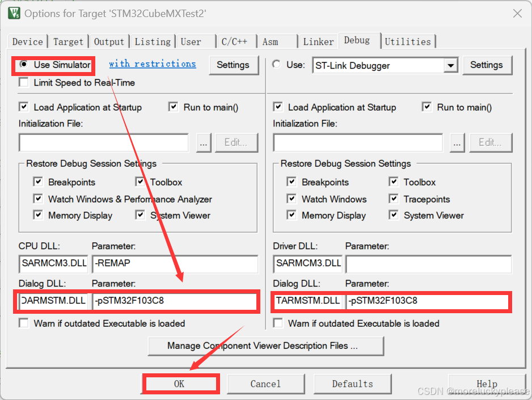Open the Help button
Viewport: 532px width, 400px height.
pyautogui.click(x=487, y=384)
